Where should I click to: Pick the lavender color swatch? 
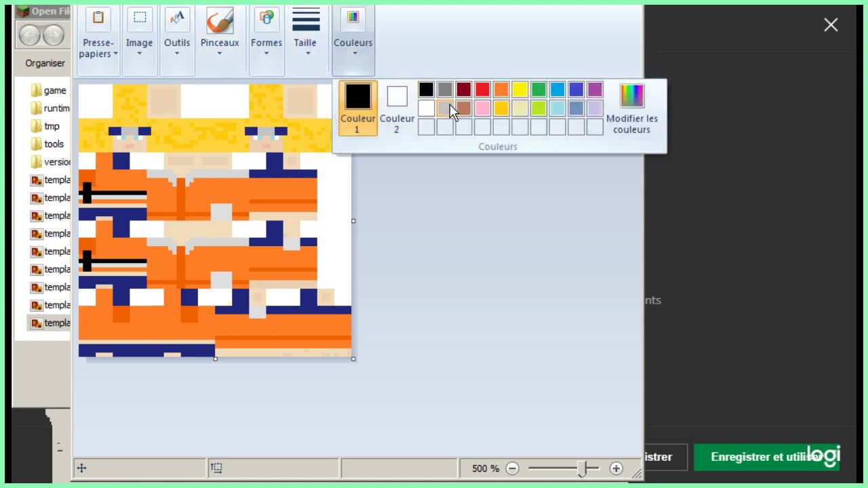point(595,108)
